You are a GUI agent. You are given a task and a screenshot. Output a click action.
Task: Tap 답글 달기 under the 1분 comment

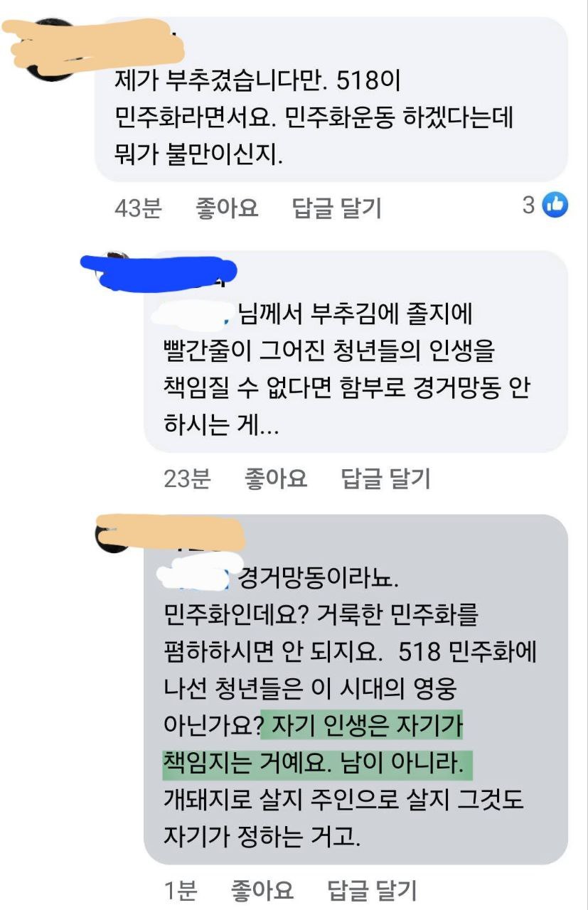372,889
